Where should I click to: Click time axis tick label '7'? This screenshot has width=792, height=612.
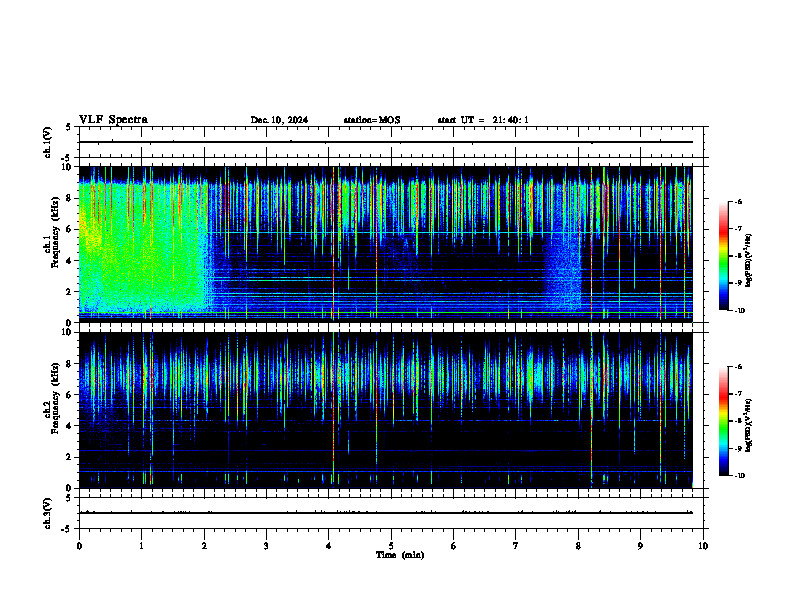click(516, 546)
